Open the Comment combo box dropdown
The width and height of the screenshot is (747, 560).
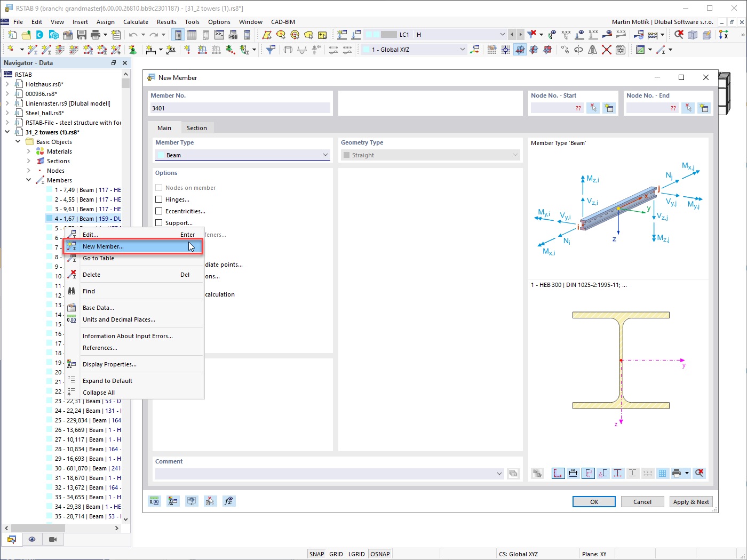coord(330,474)
